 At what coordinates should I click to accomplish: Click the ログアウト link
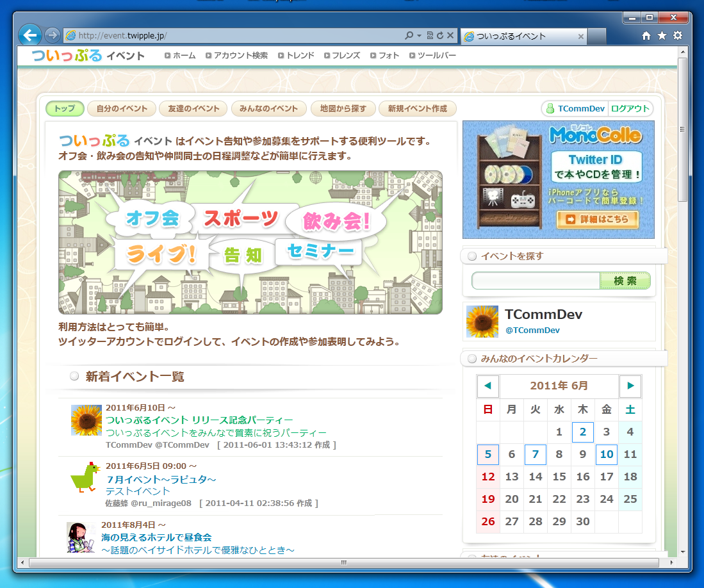(x=630, y=109)
